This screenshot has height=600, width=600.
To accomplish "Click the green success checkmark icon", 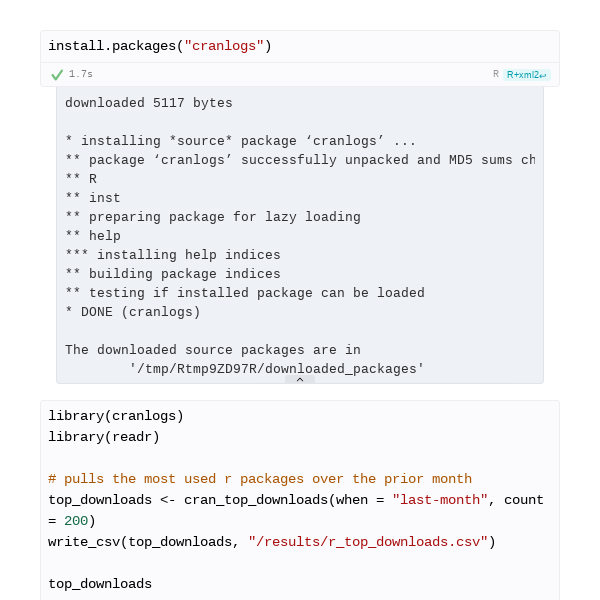I will click(57, 75).
